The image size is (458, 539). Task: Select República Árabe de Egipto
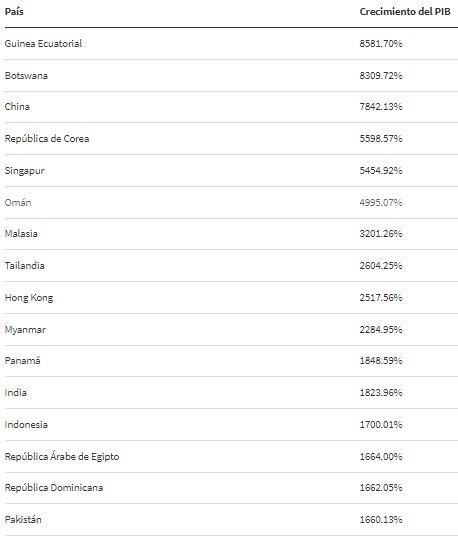click(x=62, y=456)
